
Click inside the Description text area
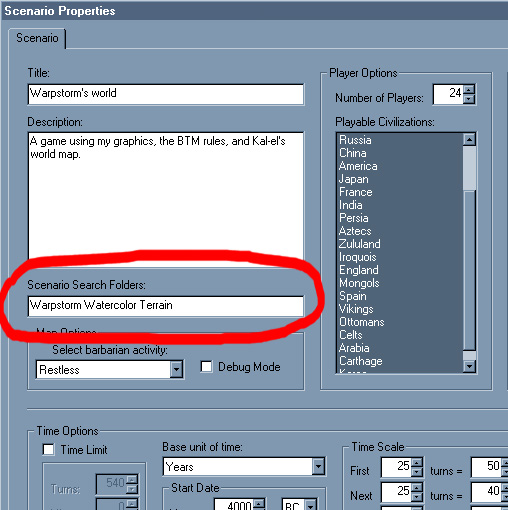pos(166,197)
